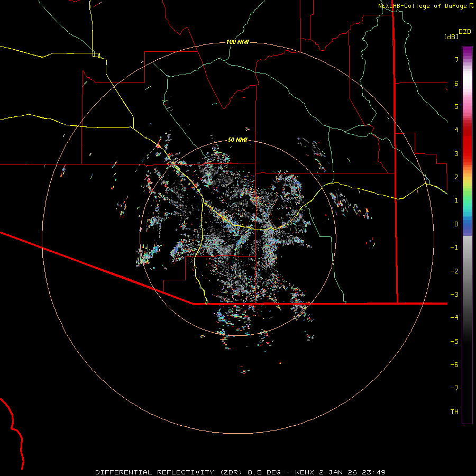Click the -3 value on color scale
Viewport: 476px width, 476px height.
454,295
